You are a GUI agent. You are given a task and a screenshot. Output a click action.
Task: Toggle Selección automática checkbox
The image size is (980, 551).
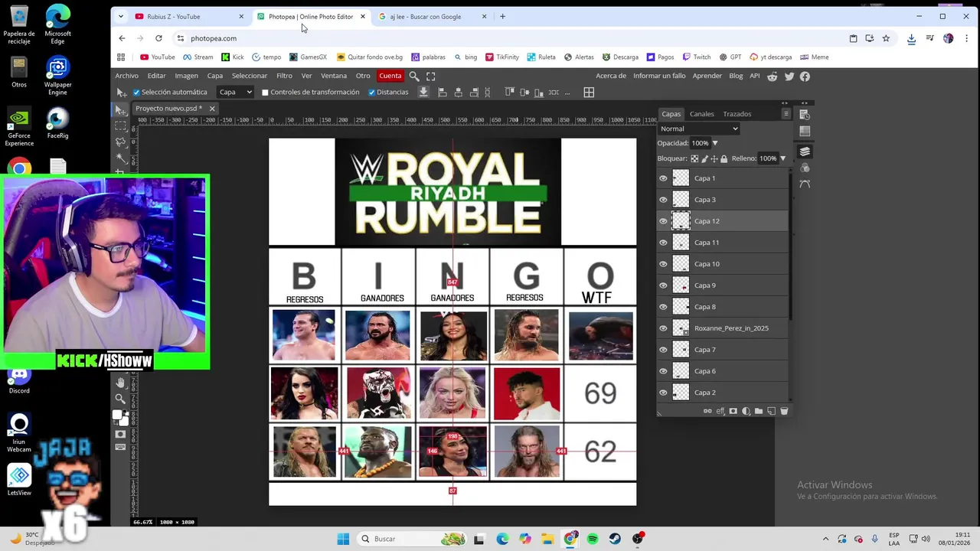[x=136, y=93]
